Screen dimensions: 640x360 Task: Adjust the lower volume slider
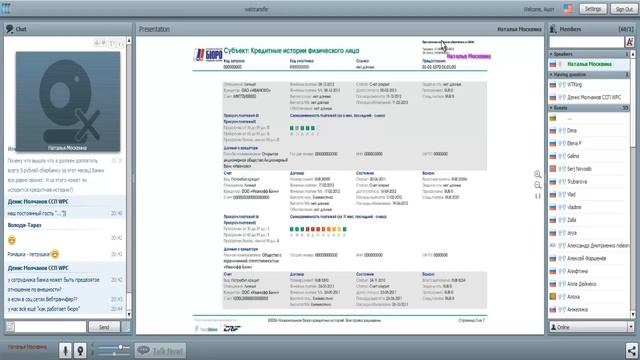point(113,354)
